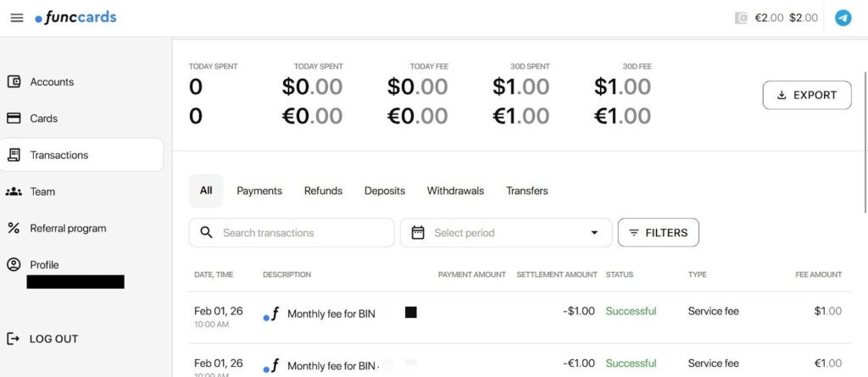Open the hamburger menu icon
The image size is (868, 377).
point(17,18)
